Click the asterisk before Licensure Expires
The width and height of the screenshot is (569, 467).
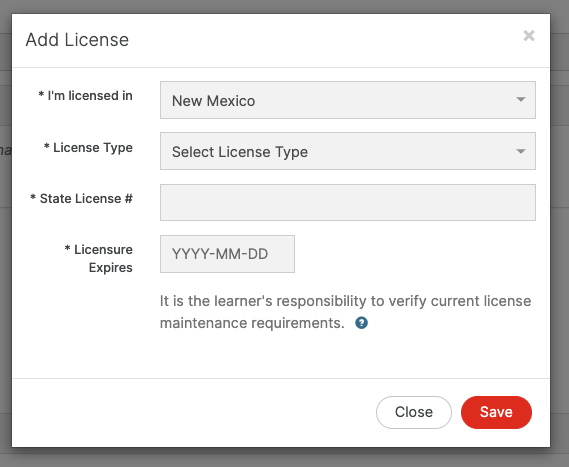(x=67, y=248)
